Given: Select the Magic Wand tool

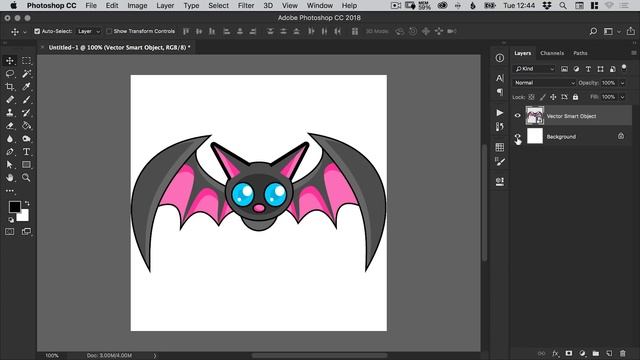Looking at the screenshot, I should [x=26, y=73].
